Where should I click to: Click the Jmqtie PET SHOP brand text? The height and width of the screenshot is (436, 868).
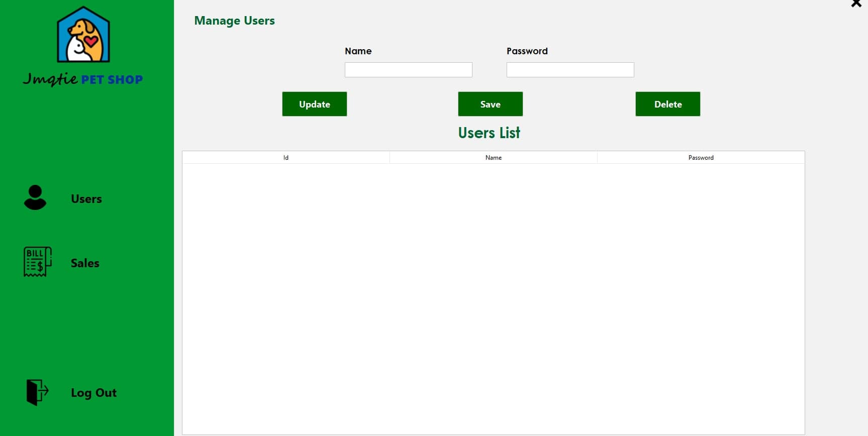83,79
